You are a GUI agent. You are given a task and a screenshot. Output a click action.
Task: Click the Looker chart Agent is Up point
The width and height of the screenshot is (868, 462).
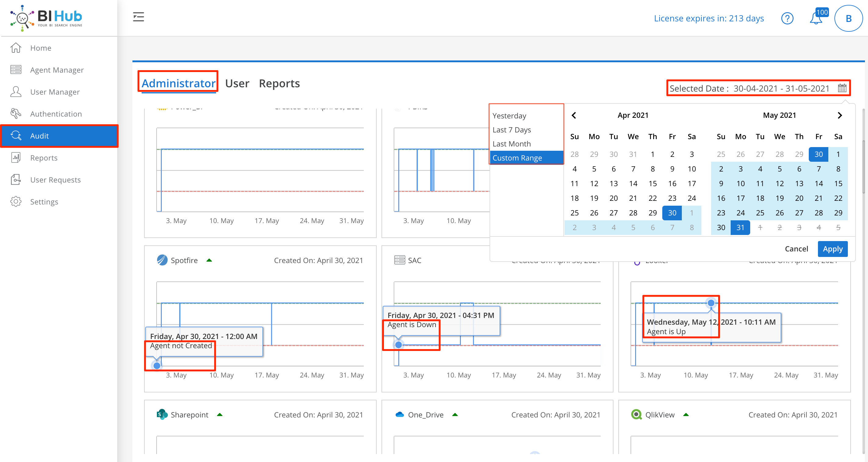click(711, 303)
